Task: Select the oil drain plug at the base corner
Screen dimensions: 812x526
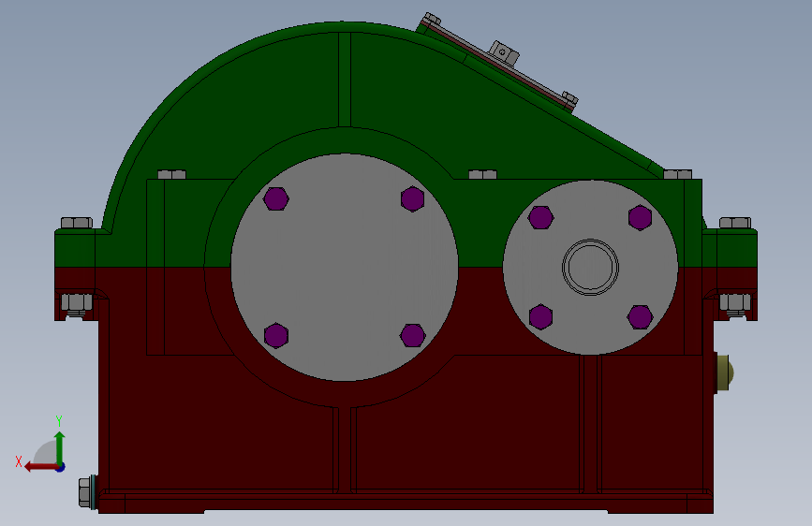Action: [87, 492]
